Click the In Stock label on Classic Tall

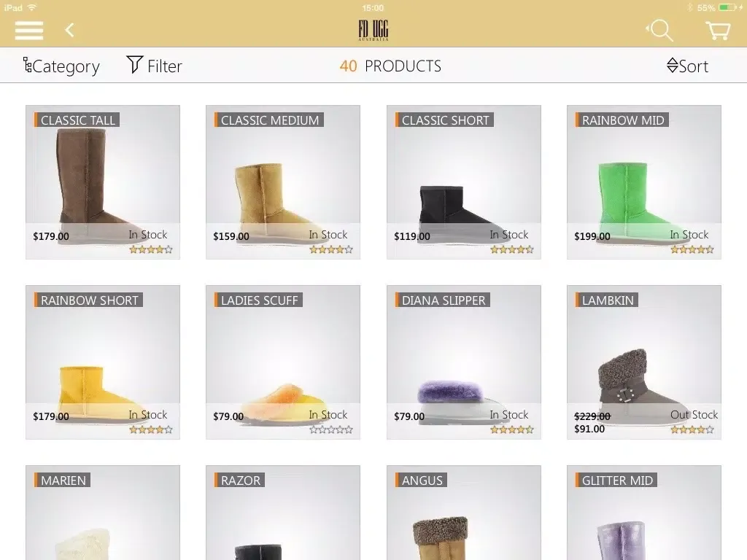(148, 235)
